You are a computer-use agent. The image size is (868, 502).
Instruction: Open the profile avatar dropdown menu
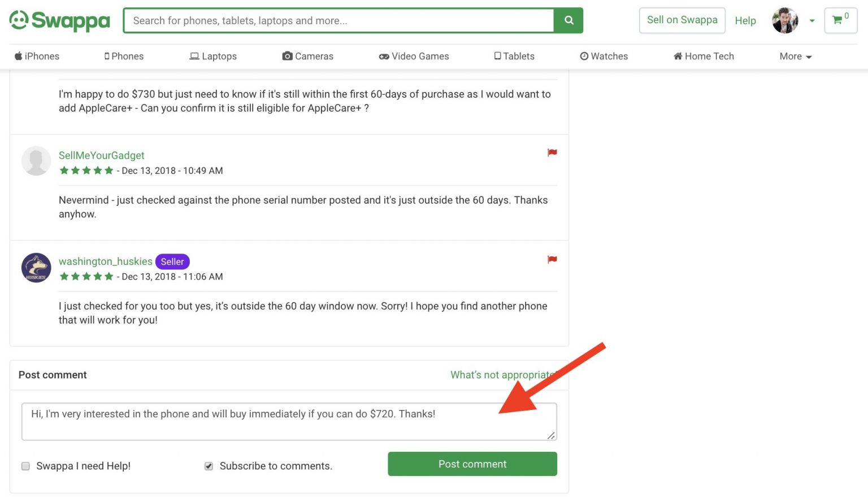tap(785, 20)
